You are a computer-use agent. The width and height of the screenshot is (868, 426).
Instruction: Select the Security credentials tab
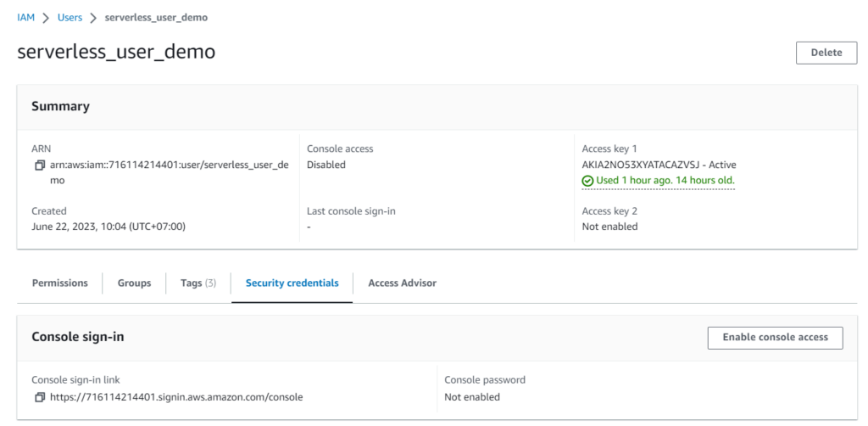click(292, 283)
